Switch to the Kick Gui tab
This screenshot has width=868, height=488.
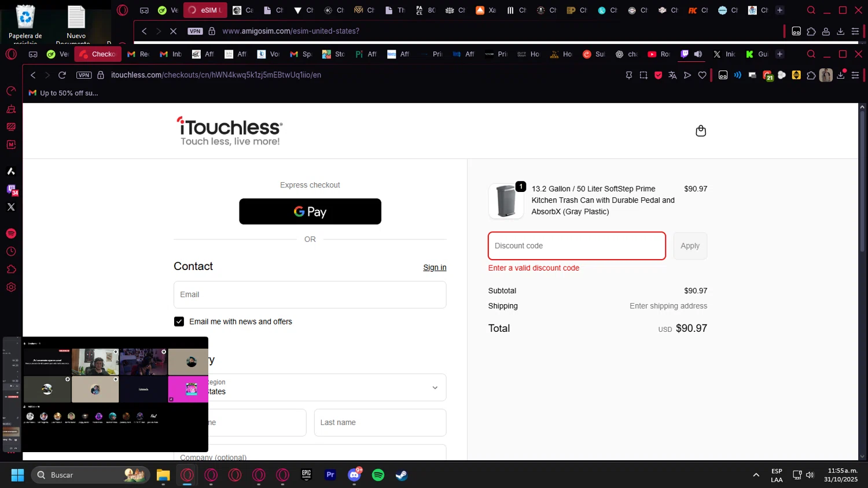tap(757, 54)
